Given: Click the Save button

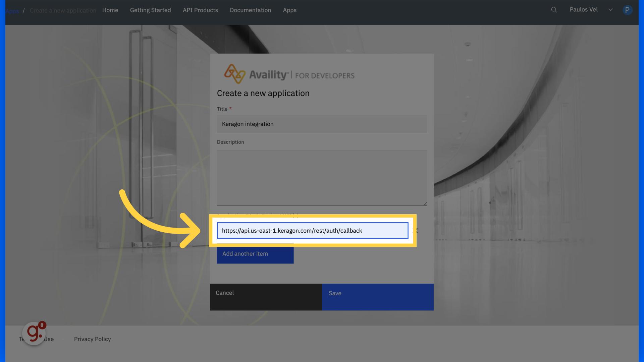Looking at the screenshot, I should (378, 297).
